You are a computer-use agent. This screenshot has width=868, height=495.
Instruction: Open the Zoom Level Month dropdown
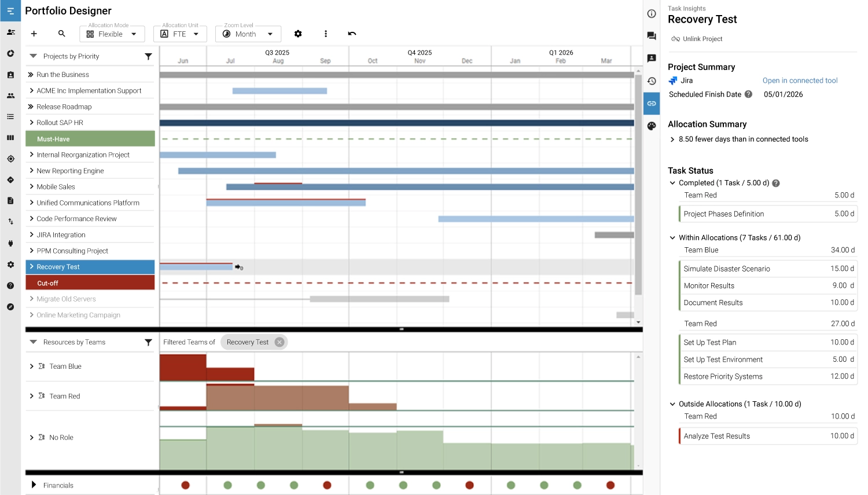(x=248, y=34)
